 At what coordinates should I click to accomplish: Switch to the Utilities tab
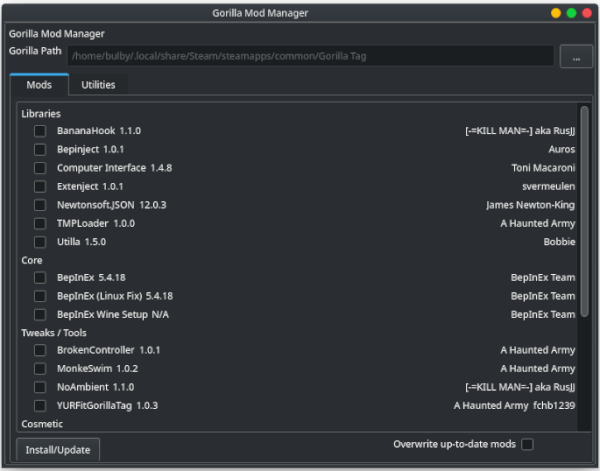(x=98, y=85)
